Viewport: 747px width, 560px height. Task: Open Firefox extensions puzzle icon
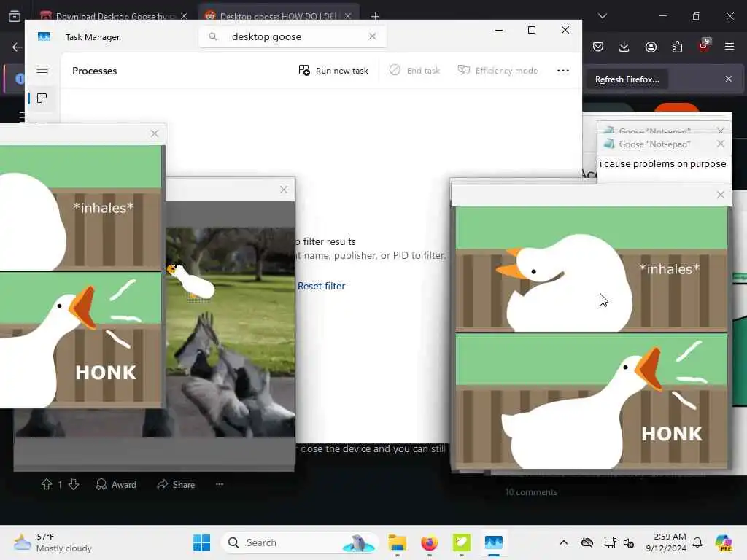coord(677,47)
